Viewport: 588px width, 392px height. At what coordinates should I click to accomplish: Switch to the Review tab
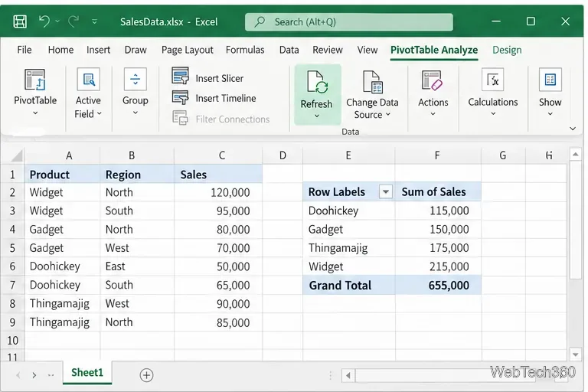(328, 50)
